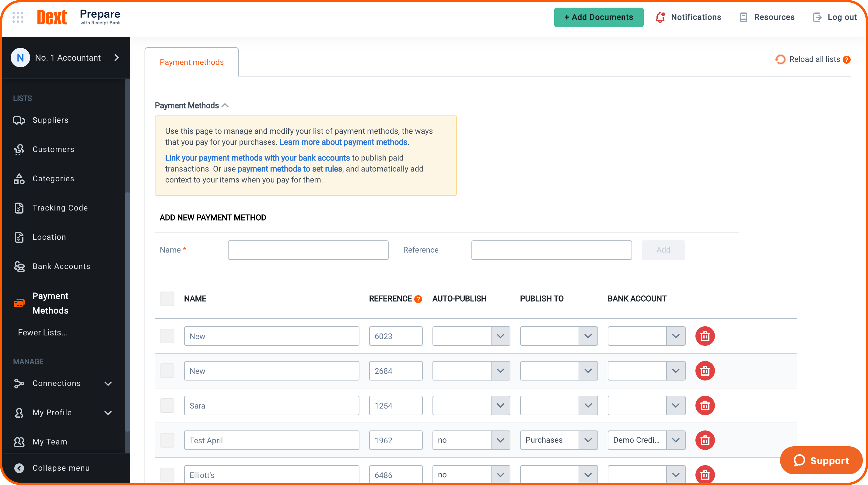The width and height of the screenshot is (868, 485).
Task: Check the row with reference 2684
Action: coord(167,371)
